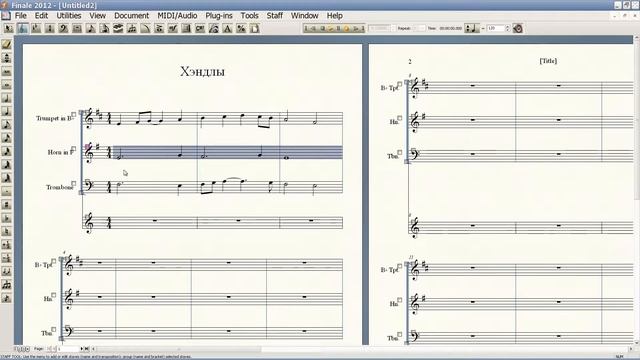The height and width of the screenshot is (360, 640).
Task: Toggle the Tbn staff handle on page one second system
Action: tap(53, 329)
